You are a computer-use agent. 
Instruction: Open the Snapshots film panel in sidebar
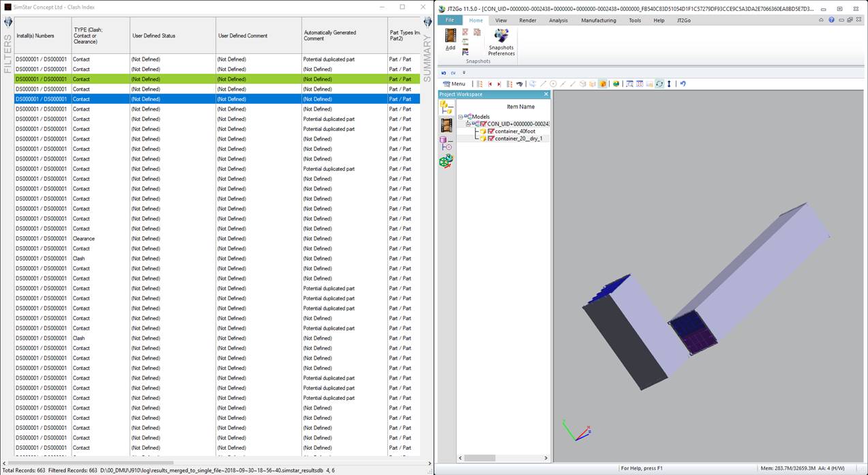tap(446, 125)
